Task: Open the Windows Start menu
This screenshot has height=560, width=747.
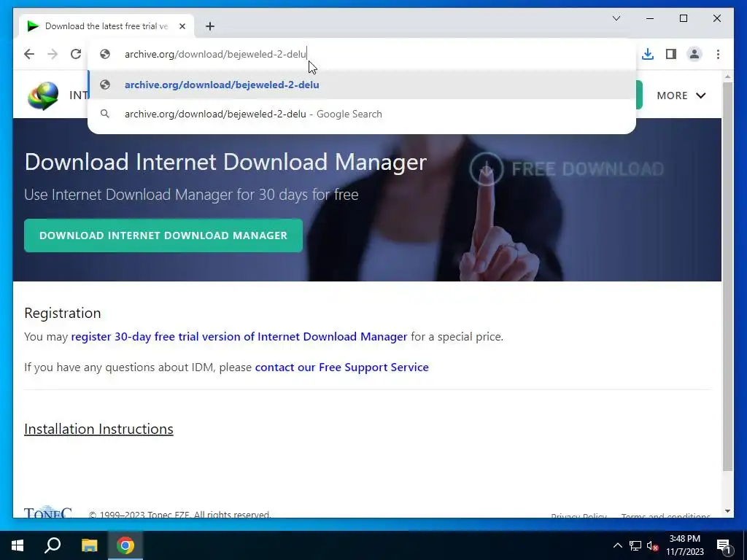Action: 18,545
